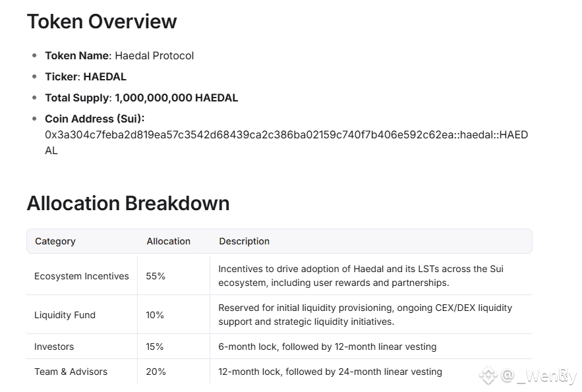Click the Allocation Breakdown heading
This screenshot has width=582, height=392.
coord(129,203)
